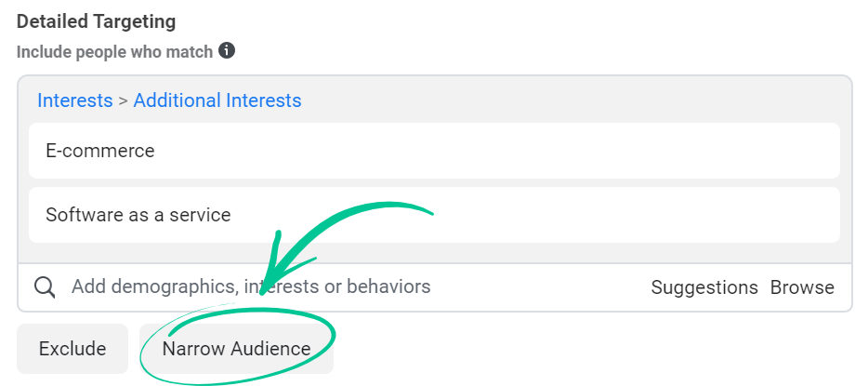
Task: Click the empty gray area under Software as a service
Action: click(434, 253)
